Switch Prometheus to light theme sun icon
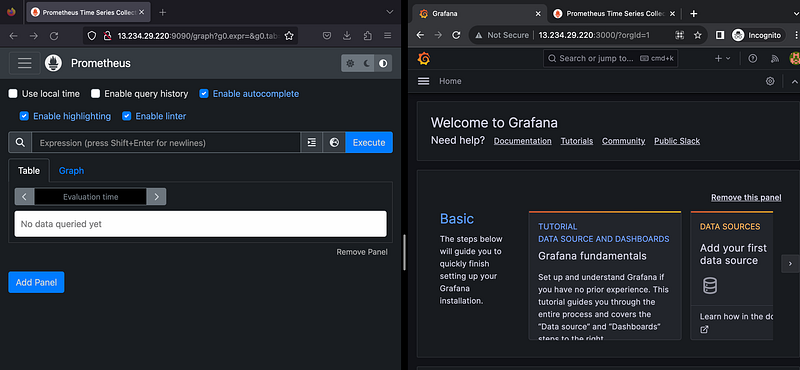The image size is (800, 370). coord(350,63)
